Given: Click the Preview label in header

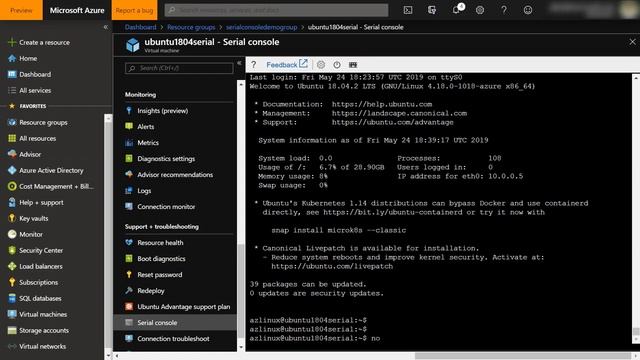Looking at the screenshot, I should coord(21,10).
